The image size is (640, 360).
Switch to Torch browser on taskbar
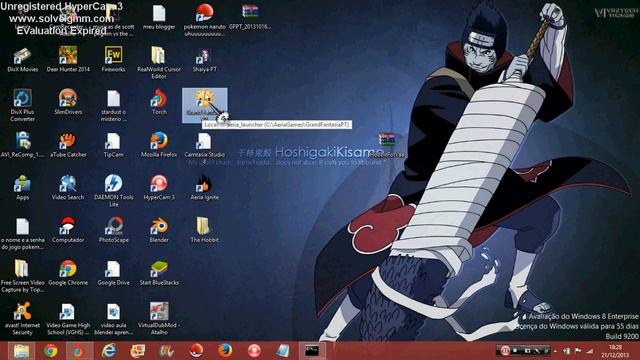point(78,351)
